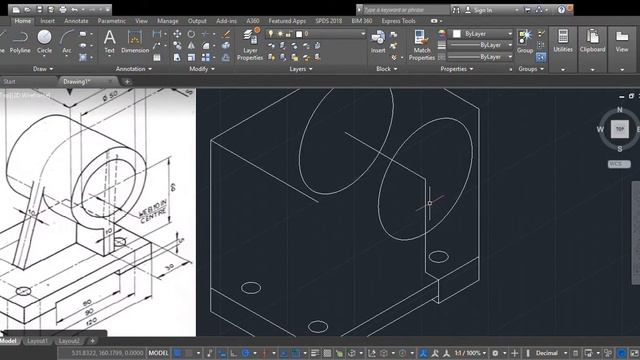Click the Move tool in Modify panel

(177, 34)
